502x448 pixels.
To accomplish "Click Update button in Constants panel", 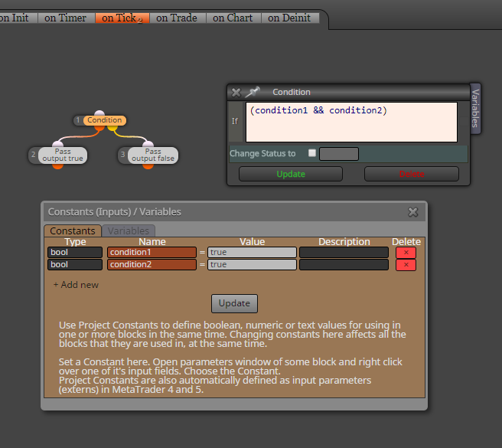I will (x=234, y=303).
